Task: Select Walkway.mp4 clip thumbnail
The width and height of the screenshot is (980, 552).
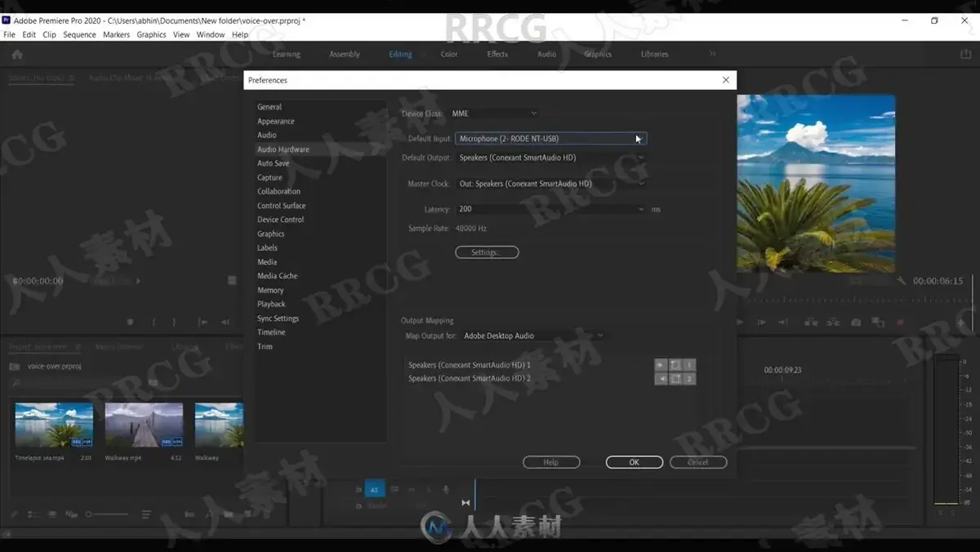Action: (144, 425)
